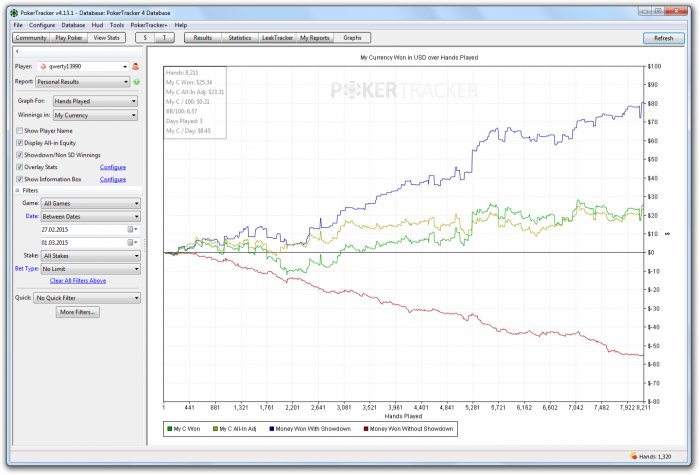
Task: Open calendar picker for start date 27.02.2015
Action: [x=130, y=229]
